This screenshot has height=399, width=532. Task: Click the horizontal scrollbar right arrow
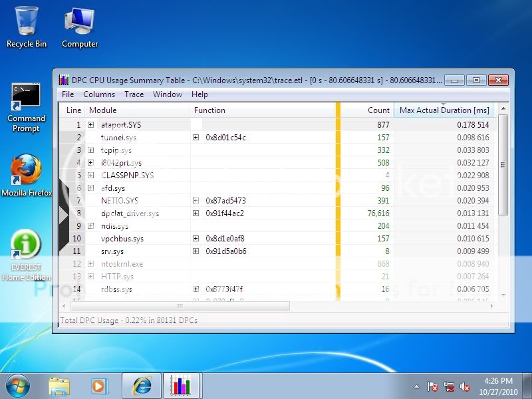pyautogui.click(x=491, y=306)
